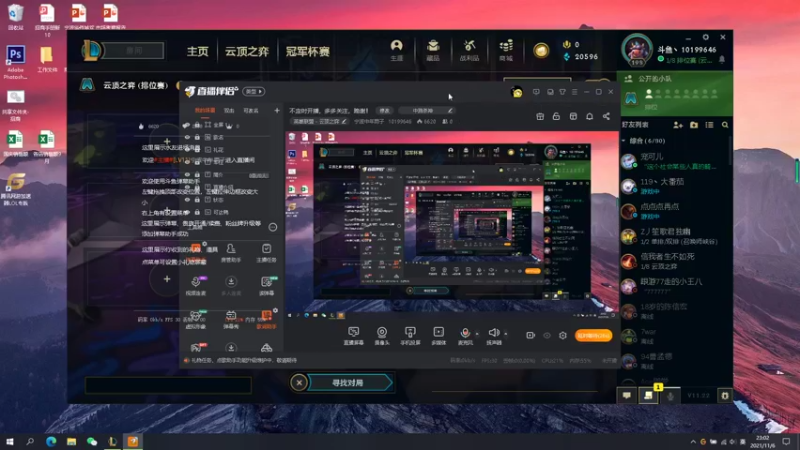The height and width of the screenshot is (450, 800).
Task: Switch to 云顶之弈 tab in LoL client
Action: click(246, 52)
